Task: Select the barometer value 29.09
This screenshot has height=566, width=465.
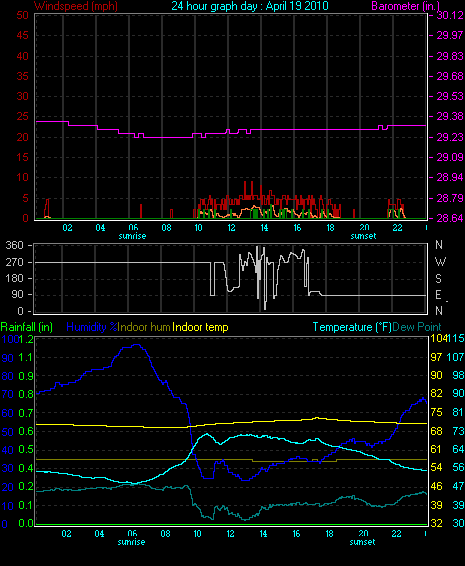Action: point(450,157)
